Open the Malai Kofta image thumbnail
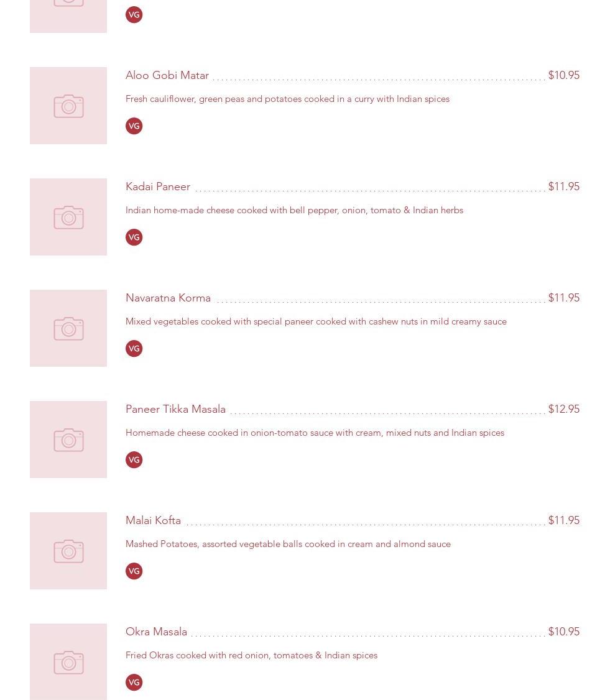The width and height of the screenshot is (600, 700). 68,551
